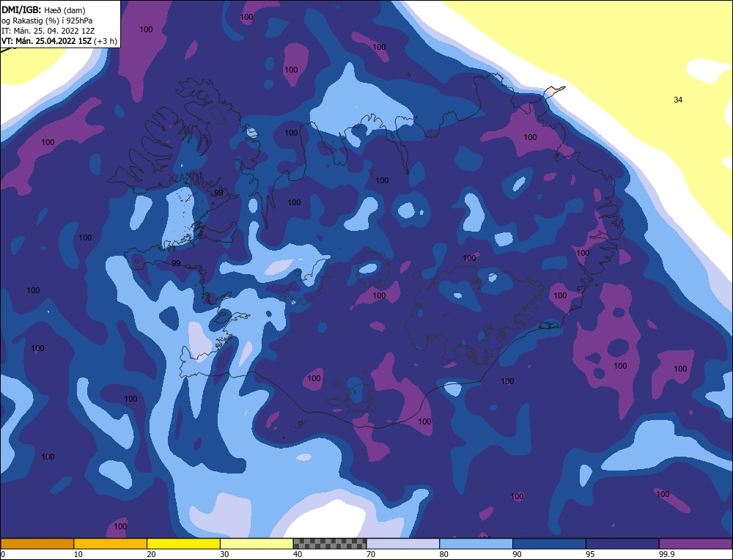Select the medium blue 90–95 legend swatch
The image size is (733, 560).
[x=549, y=543]
